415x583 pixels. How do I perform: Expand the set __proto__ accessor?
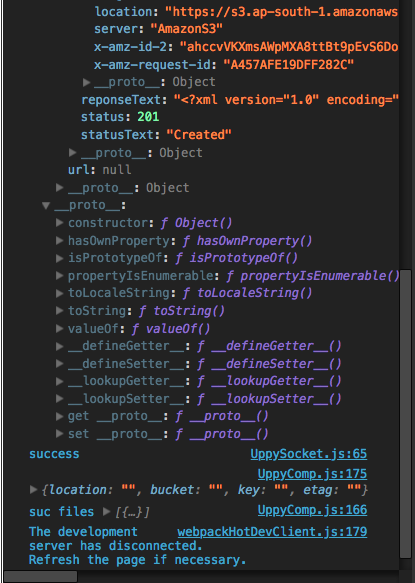coord(59,434)
